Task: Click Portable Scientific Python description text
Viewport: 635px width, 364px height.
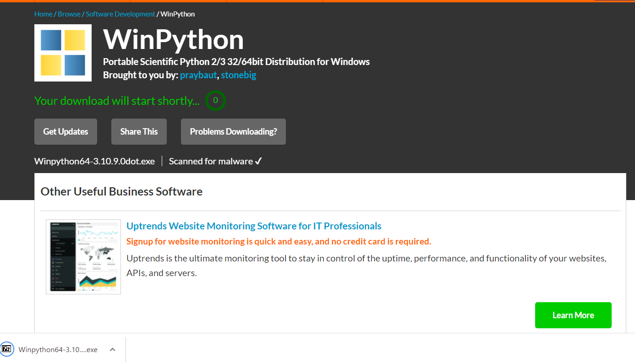Action: 236,61
